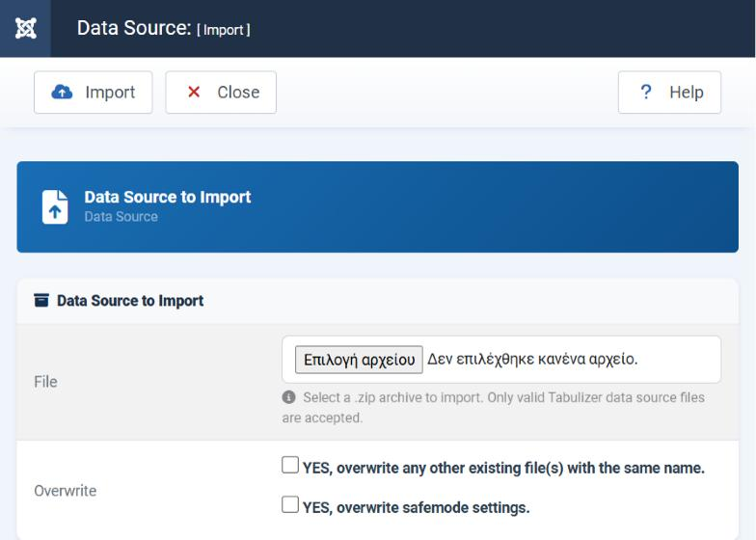756x540 pixels.
Task: Click the archive box icon beside section title
Action: 41,301
